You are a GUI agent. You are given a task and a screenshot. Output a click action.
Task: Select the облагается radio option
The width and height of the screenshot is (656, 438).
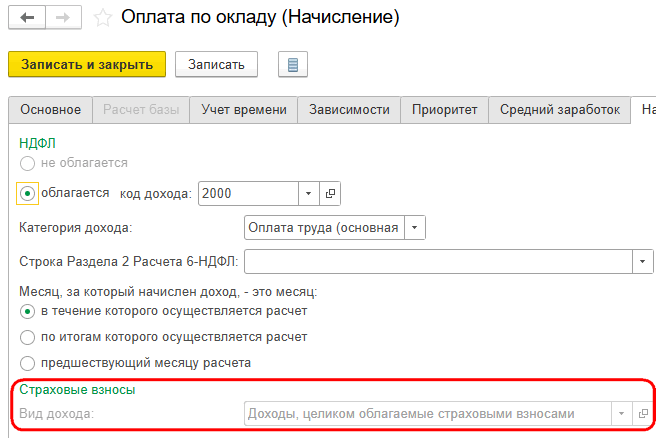click(28, 194)
